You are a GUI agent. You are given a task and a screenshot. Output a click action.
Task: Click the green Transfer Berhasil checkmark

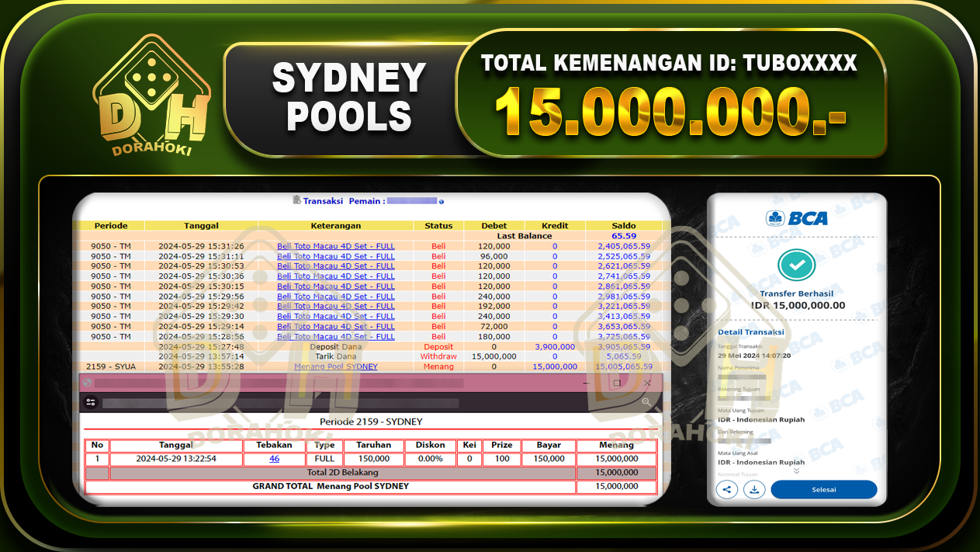coord(796,264)
